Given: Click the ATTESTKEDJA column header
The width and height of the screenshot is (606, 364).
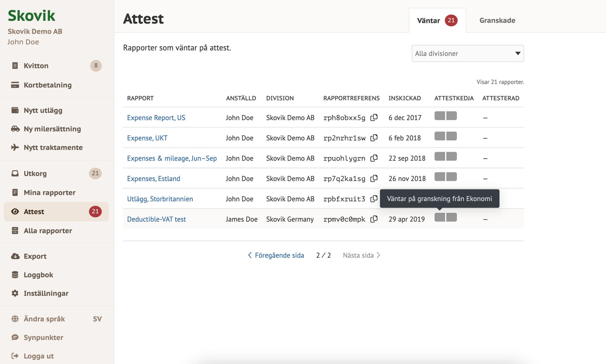Looking at the screenshot, I should [x=454, y=98].
